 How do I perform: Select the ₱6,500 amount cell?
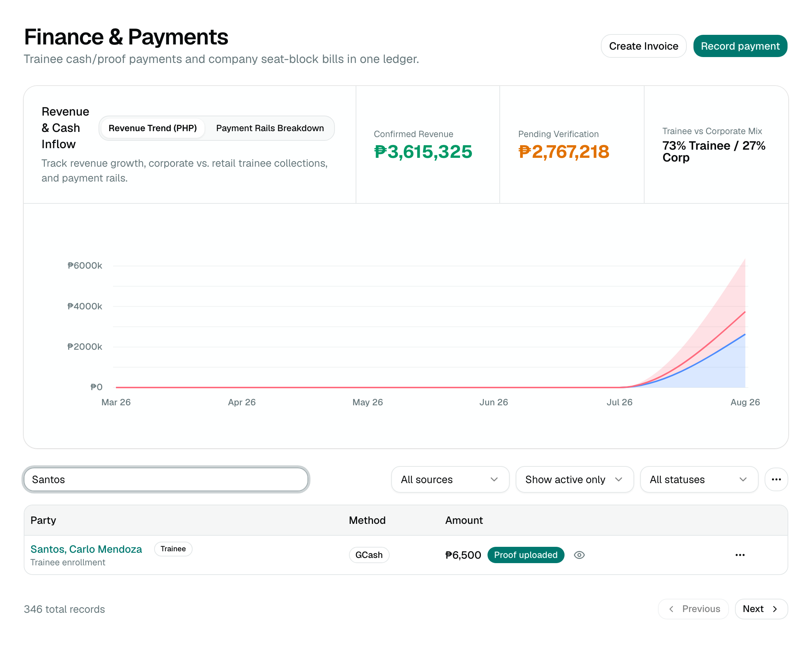[463, 555]
